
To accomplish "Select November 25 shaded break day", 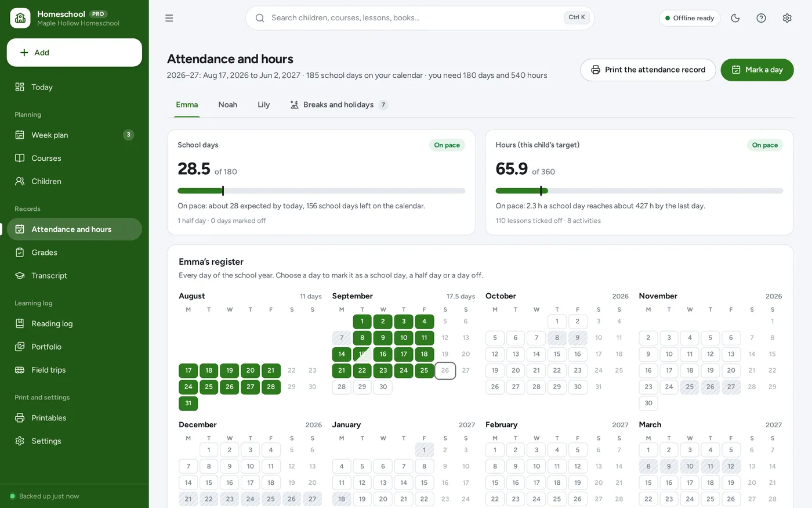I will 690,387.
